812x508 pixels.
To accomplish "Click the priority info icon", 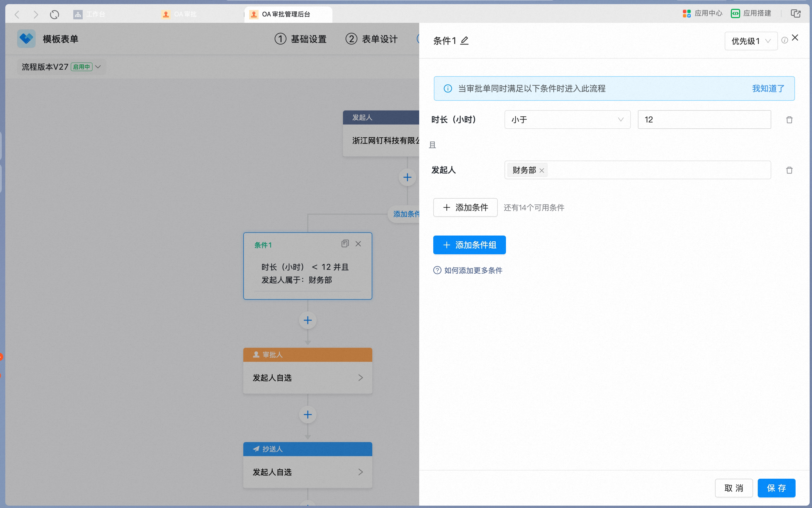I will [784, 40].
